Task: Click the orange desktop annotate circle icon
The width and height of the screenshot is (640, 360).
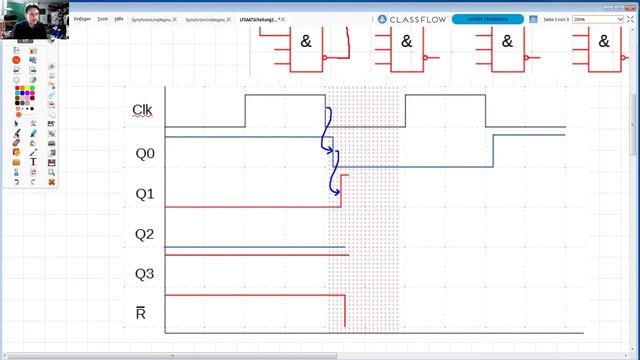Action: 16,60
